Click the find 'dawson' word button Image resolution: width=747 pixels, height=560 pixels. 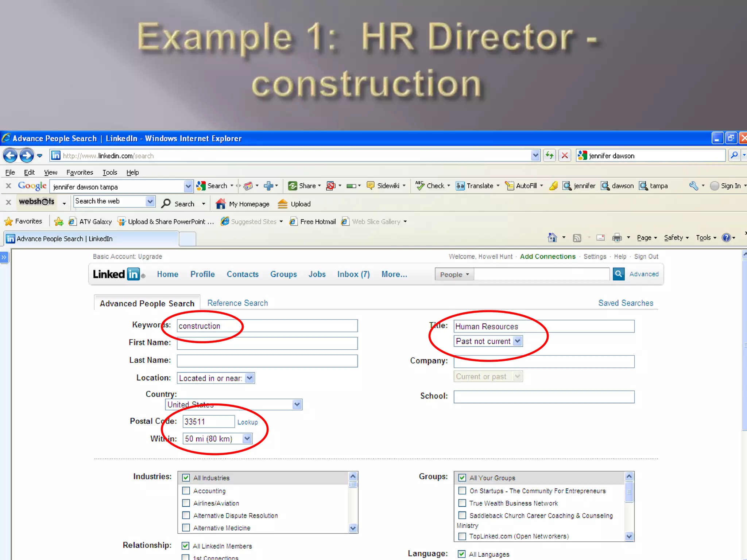(x=618, y=186)
